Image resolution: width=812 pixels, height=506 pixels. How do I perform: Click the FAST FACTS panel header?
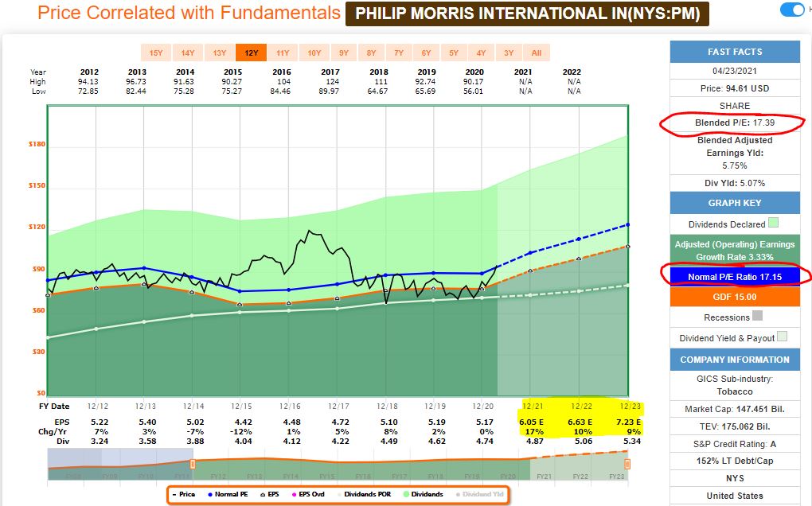tap(735, 52)
